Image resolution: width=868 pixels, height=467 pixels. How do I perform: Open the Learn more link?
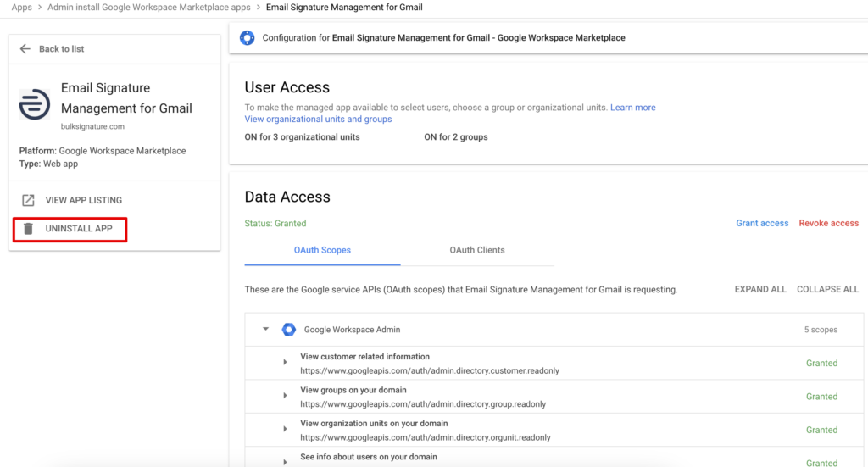[x=632, y=108]
